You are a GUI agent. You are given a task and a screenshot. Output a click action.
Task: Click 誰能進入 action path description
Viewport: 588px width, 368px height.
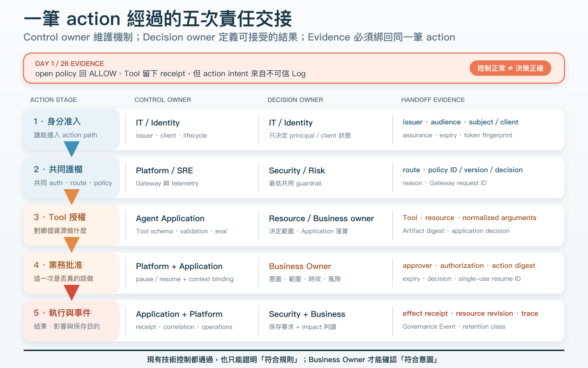[65, 135]
